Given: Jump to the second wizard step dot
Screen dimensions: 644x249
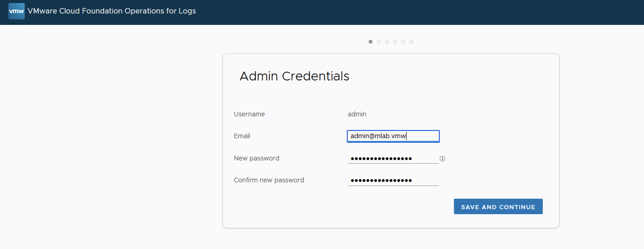Looking at the screenshot, I should click(x=379, y=42).
